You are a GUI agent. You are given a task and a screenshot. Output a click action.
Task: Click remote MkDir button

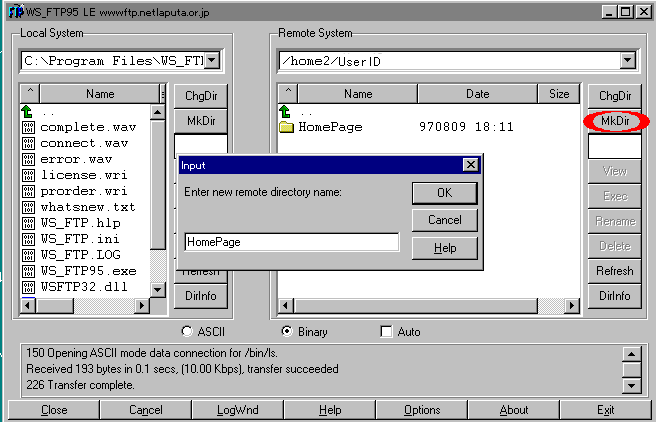coord(615,121)
